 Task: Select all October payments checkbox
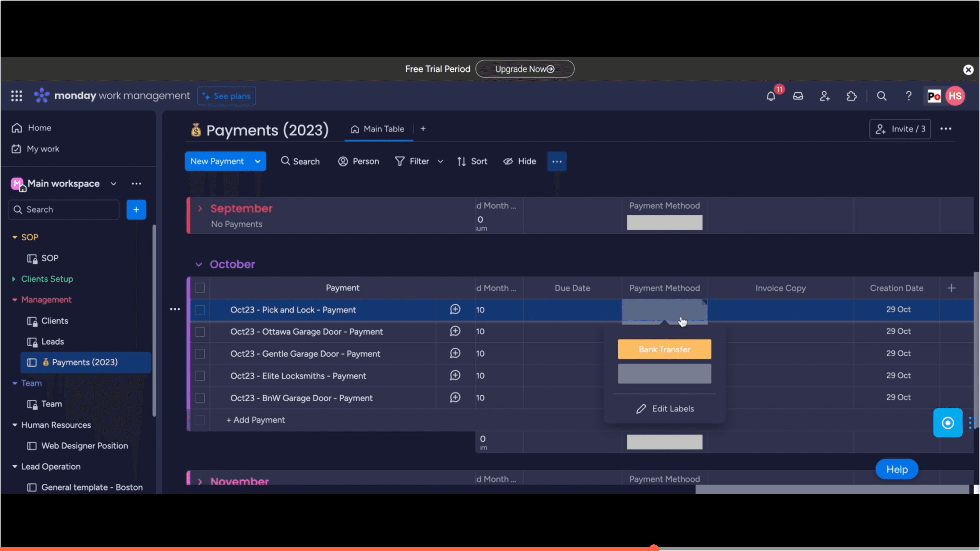click(x=200, y=288)
